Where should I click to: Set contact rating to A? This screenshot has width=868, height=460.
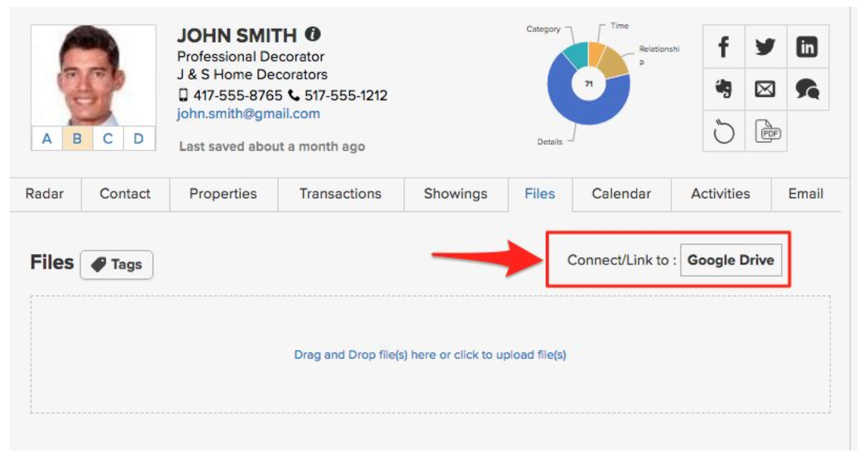point(46,139)
